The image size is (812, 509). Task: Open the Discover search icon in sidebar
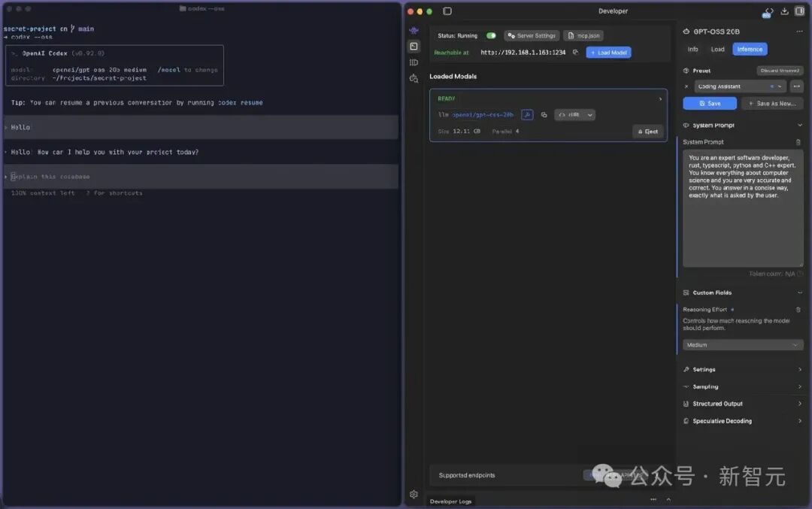click(414, 79)
